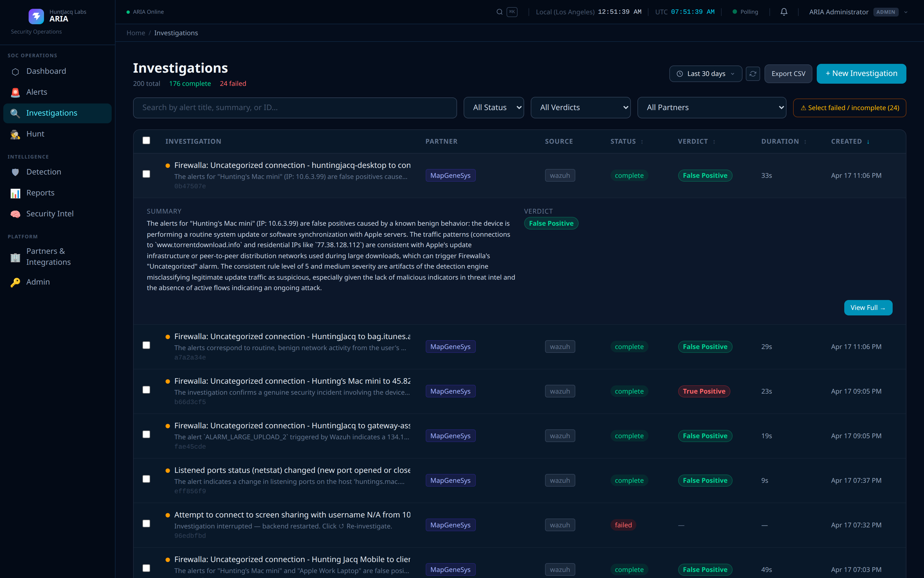Click True Positive verdict badge

[704, 391]
